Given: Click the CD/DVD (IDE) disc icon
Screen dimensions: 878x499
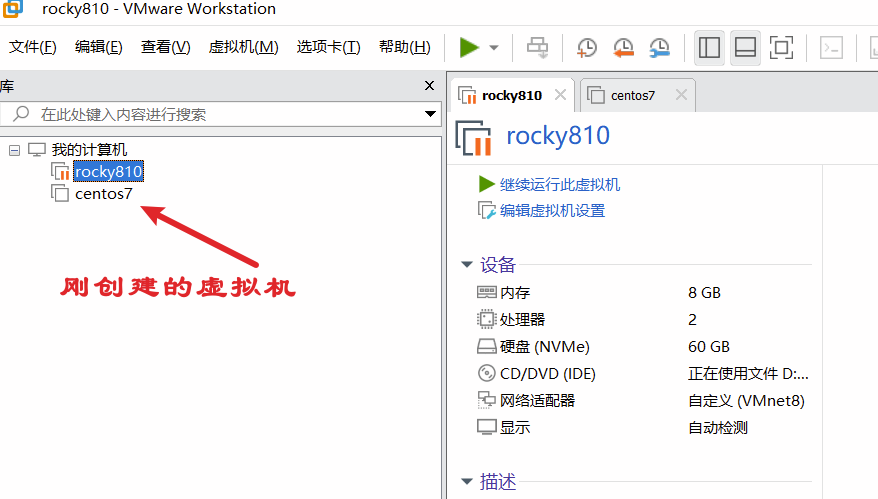Looking at the screenshot, I should [x=487, y=373].
